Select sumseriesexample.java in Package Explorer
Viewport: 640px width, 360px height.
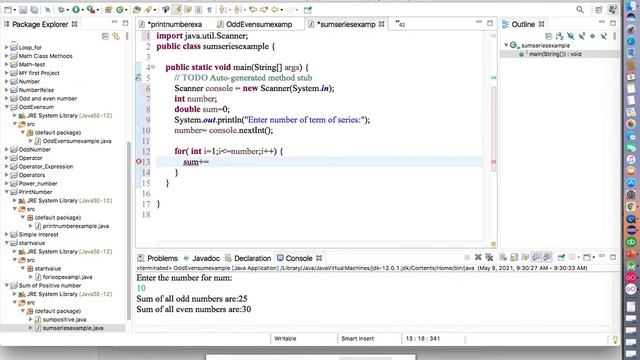point(73,328)
